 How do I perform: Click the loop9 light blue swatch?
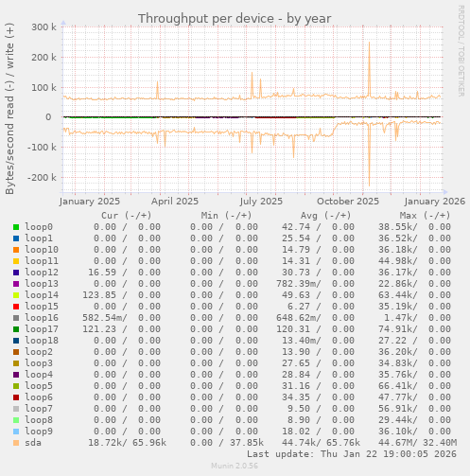coord(16,432)
